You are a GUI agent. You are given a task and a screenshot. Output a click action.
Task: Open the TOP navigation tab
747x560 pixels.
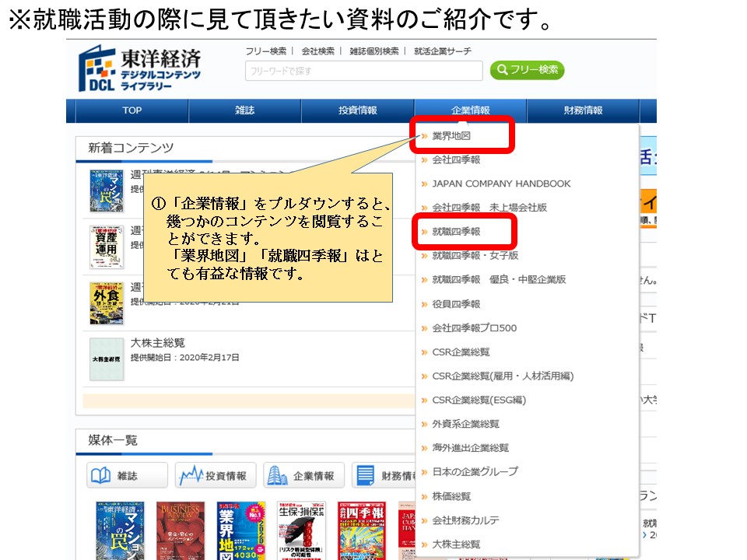coord(132,110)
